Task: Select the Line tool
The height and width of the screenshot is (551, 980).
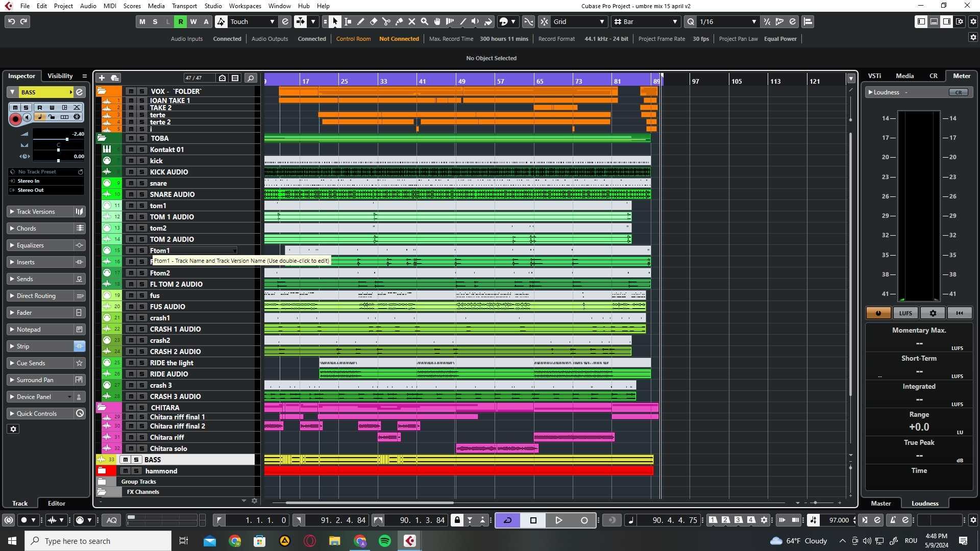Action: point(463,21)
